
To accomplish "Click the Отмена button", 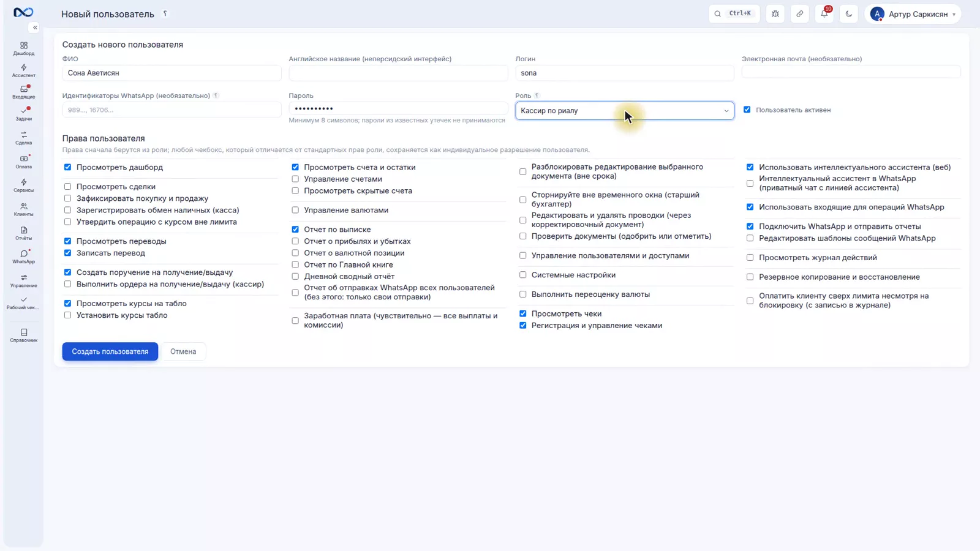I will pyautogui.click(x=183, y=351).
